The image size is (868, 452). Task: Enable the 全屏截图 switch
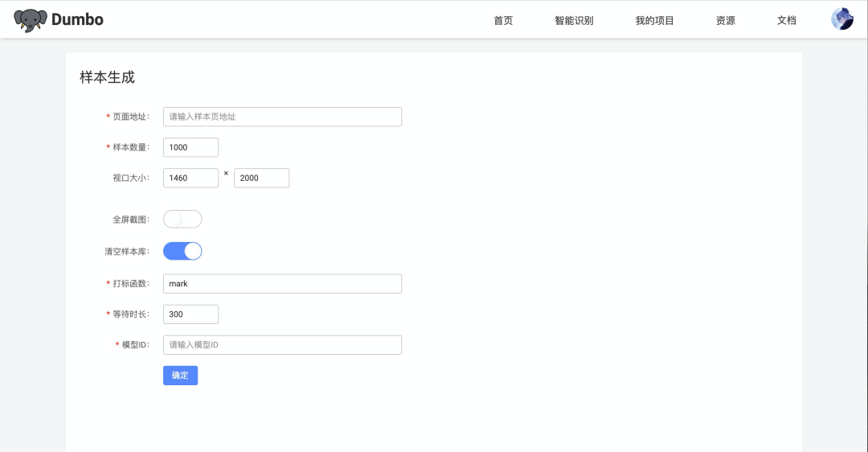pyautogui.click(x=182, y=220)
